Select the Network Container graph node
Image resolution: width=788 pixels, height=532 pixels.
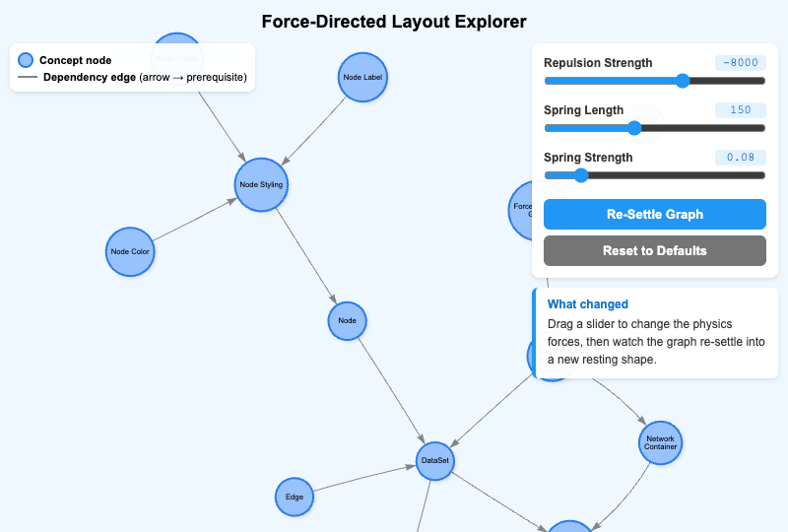tap(660, 442)
